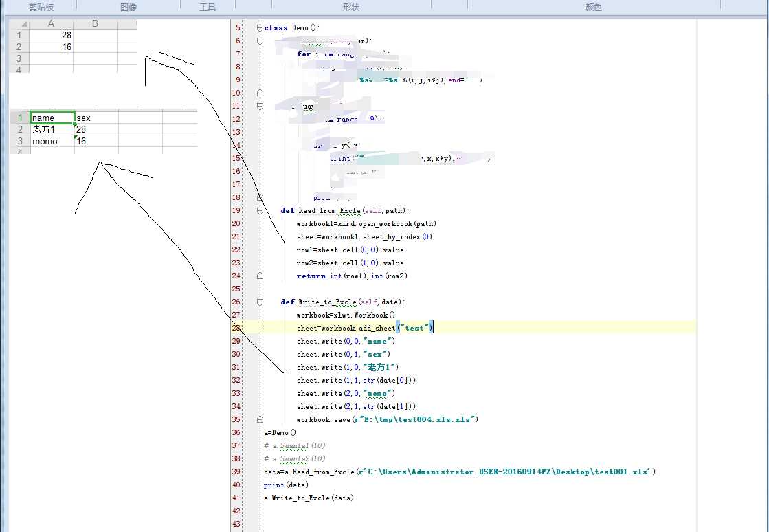Image resolution: width=769 pixels, height=532 pixels.
Task: Click the sheet.write(1,1,str(date[0])) line
Action: (356, 381)
